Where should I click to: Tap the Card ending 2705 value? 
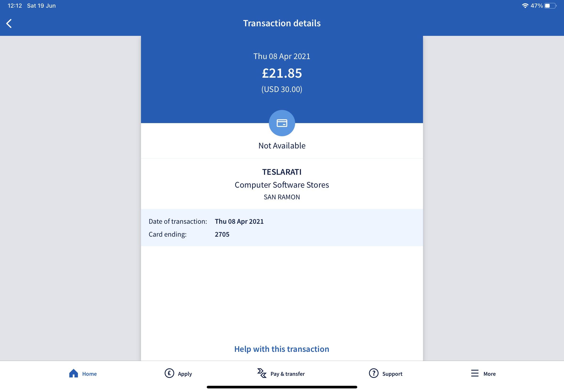222,234
